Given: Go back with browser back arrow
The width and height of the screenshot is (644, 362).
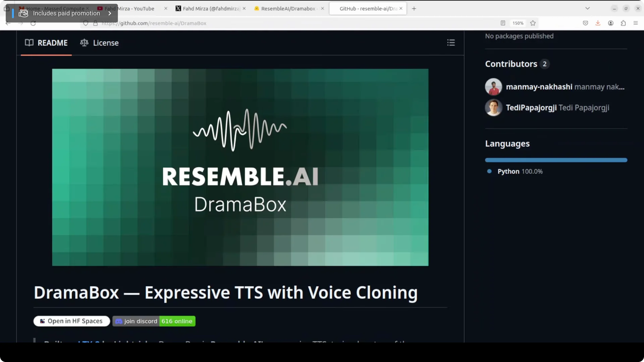Looking at the screenshot, I should [8, 23].
